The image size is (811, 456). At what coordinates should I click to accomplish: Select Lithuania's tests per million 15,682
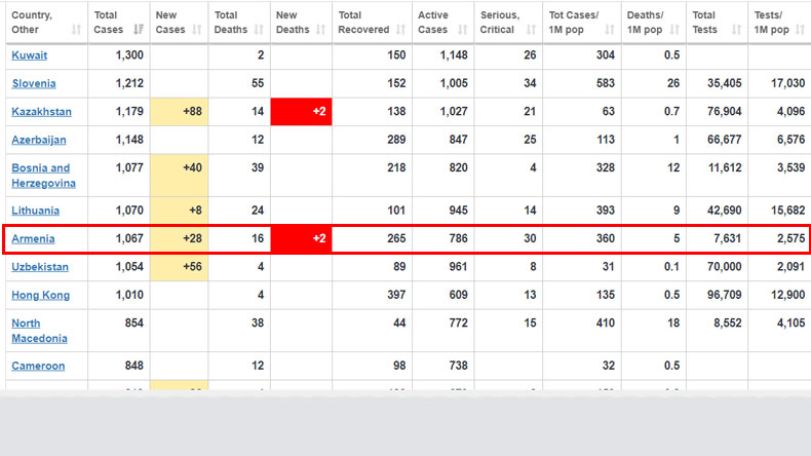click(788, 210)
